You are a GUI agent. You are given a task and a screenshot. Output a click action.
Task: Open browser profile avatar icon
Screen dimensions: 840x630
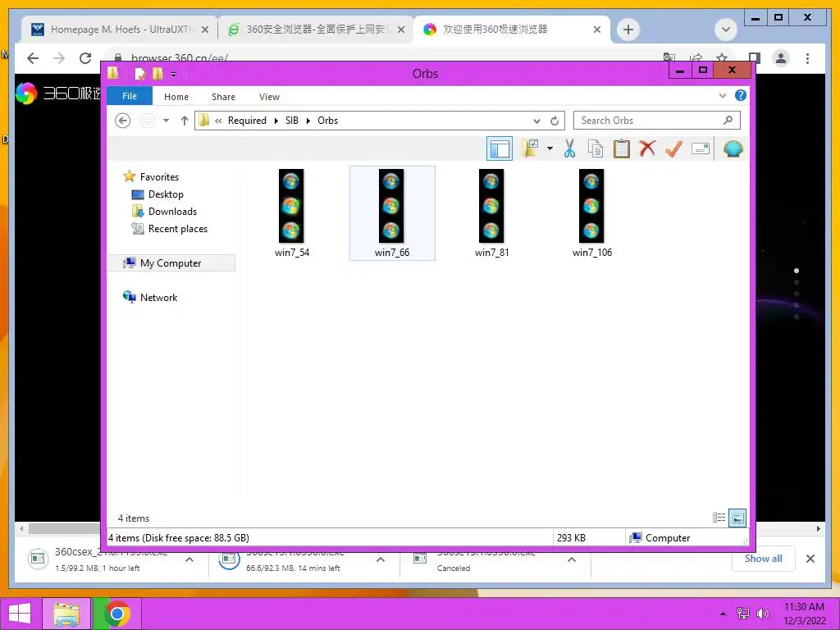coord(781,58)
